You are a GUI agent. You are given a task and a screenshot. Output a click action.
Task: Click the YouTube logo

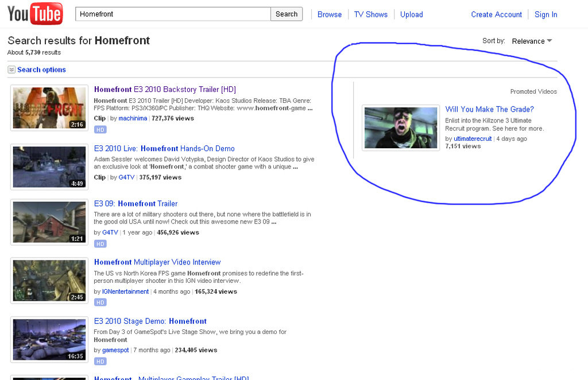(34, 14)
